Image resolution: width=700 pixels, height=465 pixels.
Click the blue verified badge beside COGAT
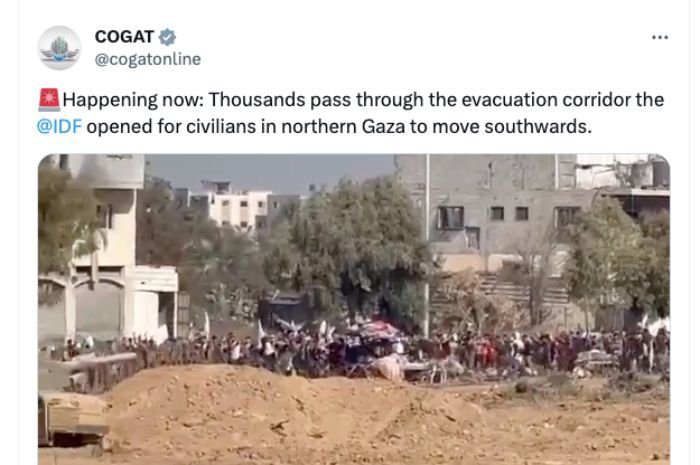[167, 37]
